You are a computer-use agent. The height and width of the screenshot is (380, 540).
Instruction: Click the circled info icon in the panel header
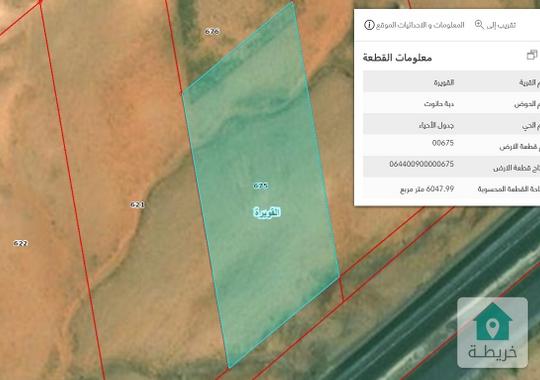(x=369, y=25)
